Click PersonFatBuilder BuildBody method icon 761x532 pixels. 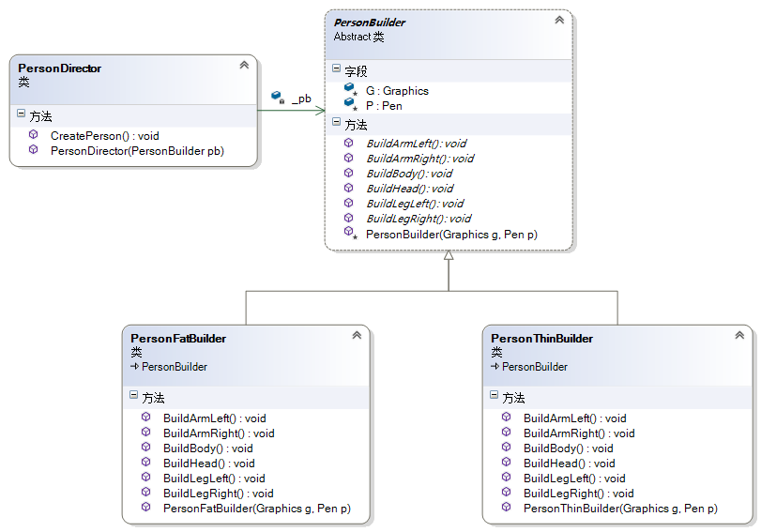(x=145, y=447)
